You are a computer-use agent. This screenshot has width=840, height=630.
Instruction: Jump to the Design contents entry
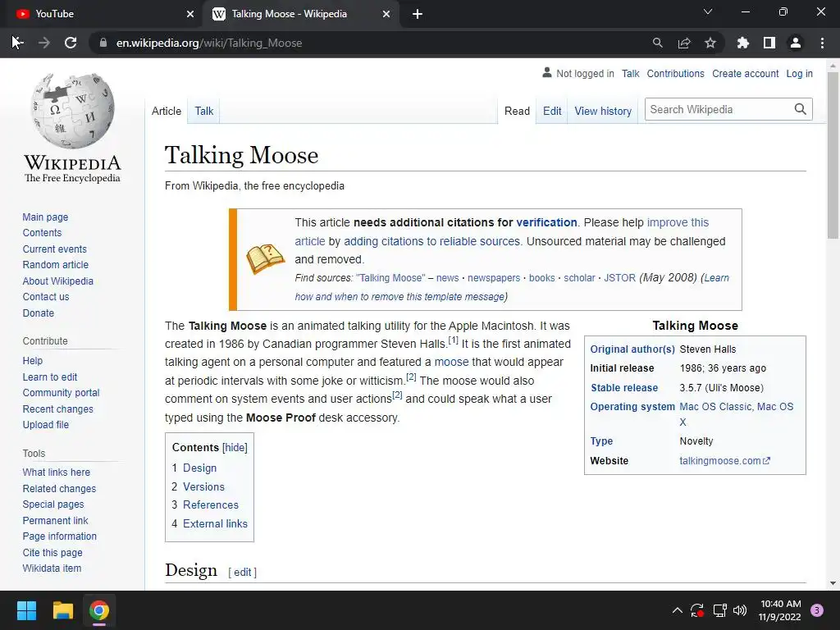click(x=200, y=468)
